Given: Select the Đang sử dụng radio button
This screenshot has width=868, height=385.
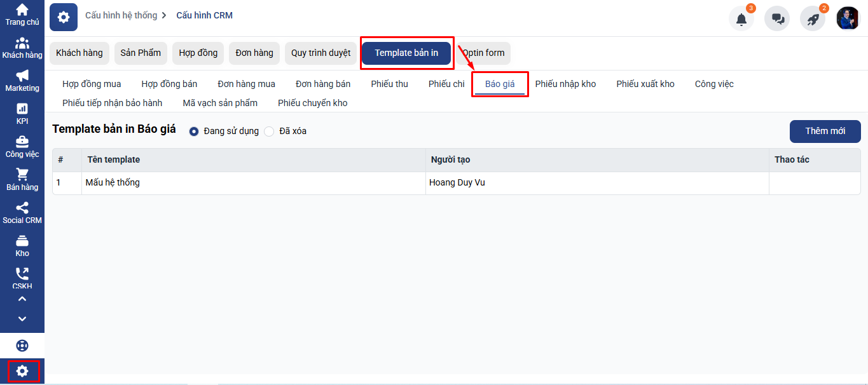Looking at the screenshot, I should [x=194, y=132].
